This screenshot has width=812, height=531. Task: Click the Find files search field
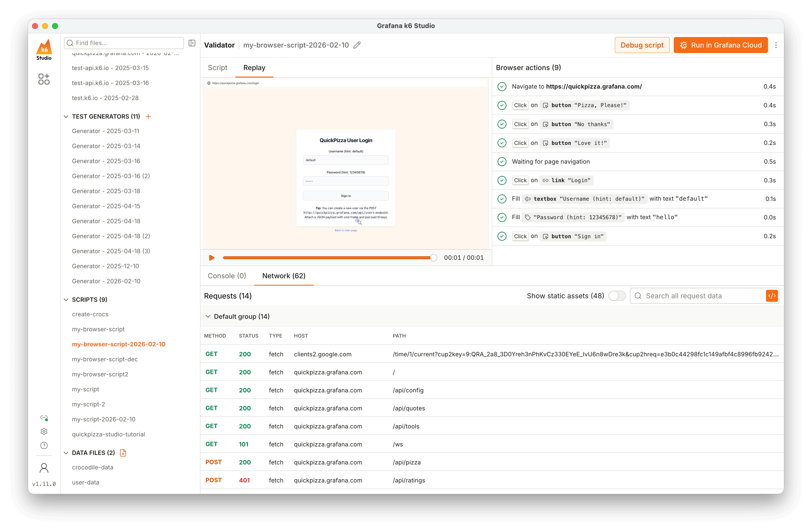[126, 43]
